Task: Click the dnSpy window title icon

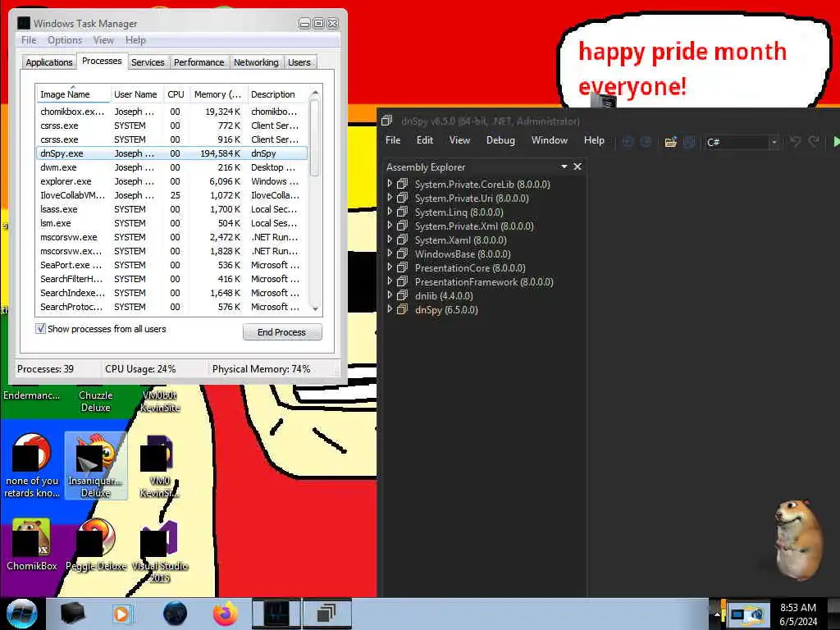Action: pos(387,121)
